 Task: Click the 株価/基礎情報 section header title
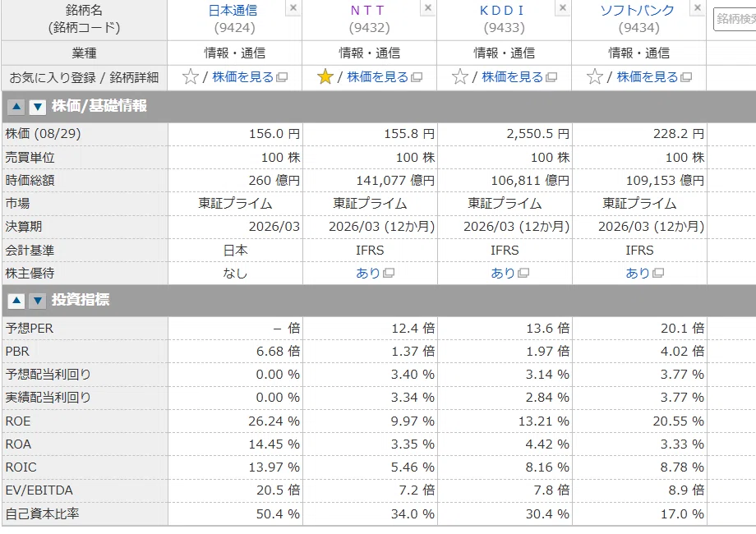point(99,106)
